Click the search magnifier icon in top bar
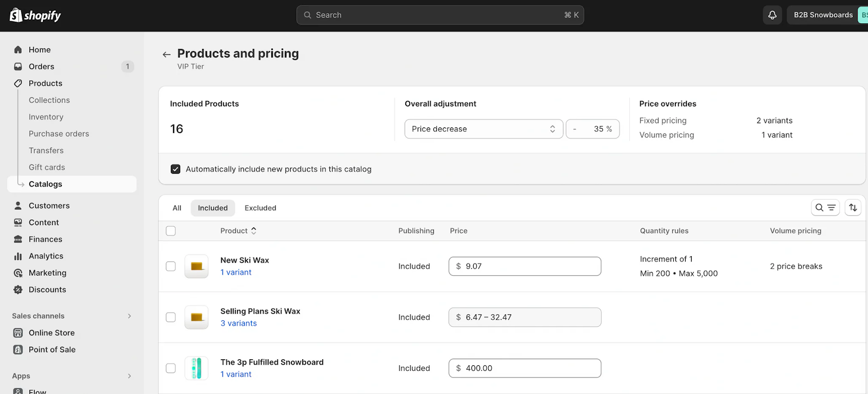The image size is (868, 394). pos(308,15)
